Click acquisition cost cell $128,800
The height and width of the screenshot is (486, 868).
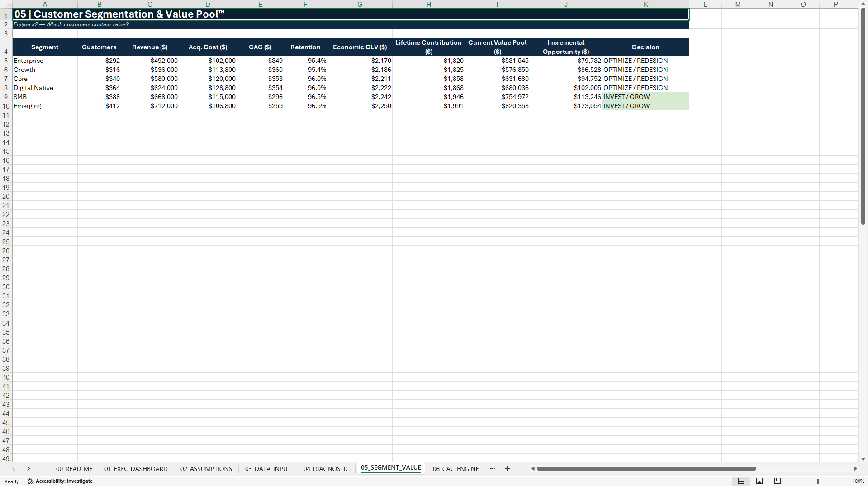tap(208, 88)
